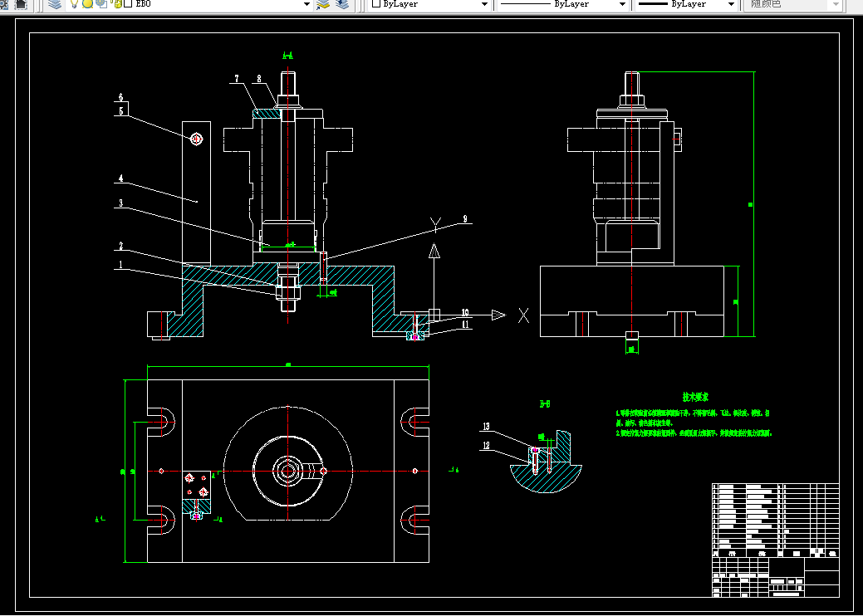Select part callout number 8

pos(259,79)
